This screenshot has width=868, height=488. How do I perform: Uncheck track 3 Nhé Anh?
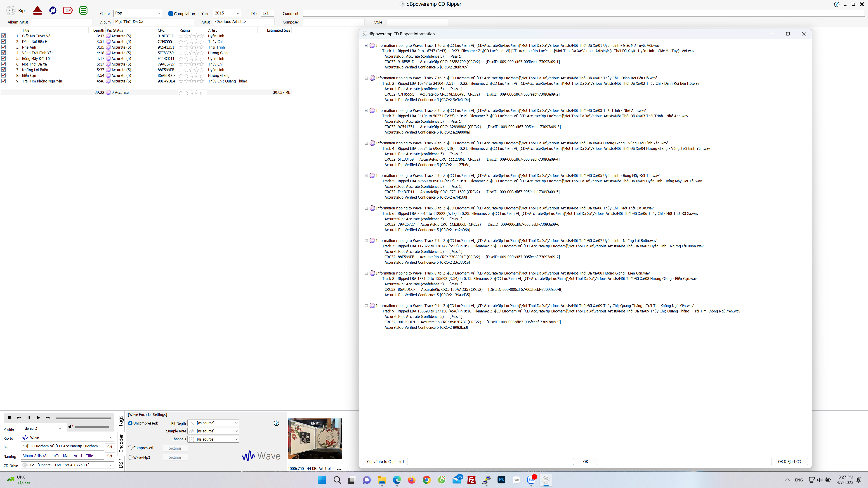point(3,47)
